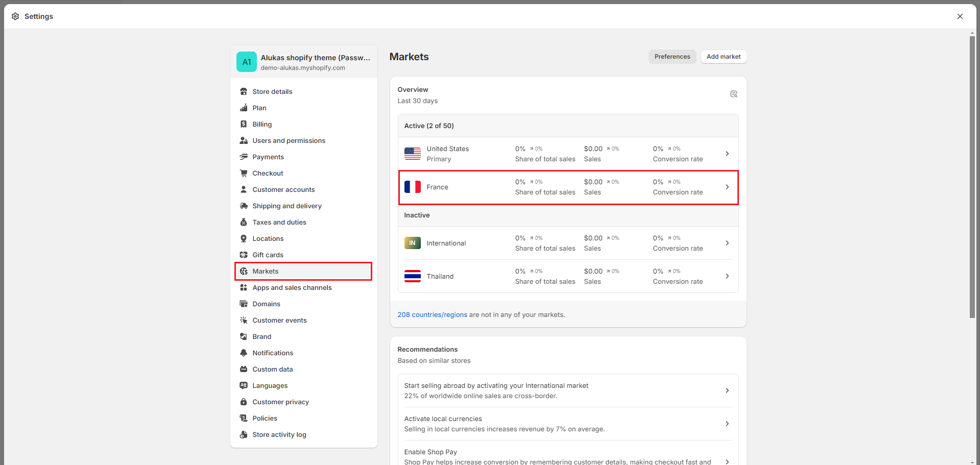Open the overview report icon
The width and height of the screenshot is (980, 465).
(733, 94)
